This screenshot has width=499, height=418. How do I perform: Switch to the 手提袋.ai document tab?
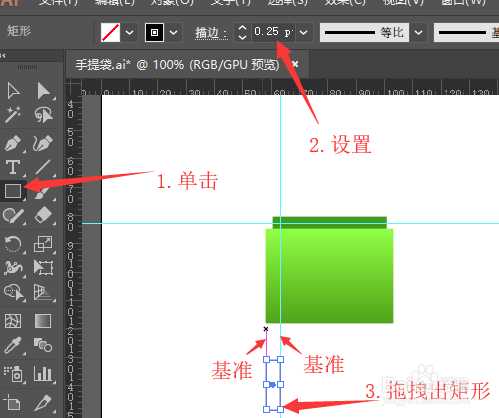[177, 65]
